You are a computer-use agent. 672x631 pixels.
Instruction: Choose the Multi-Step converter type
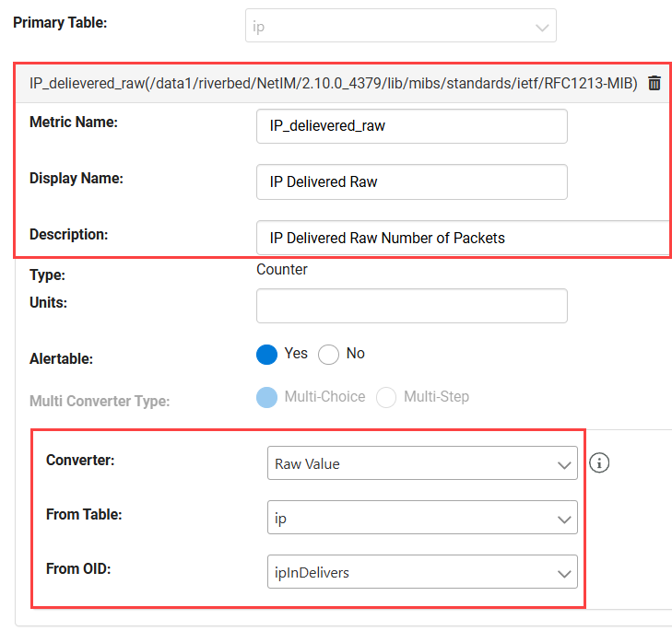[386, 397]
